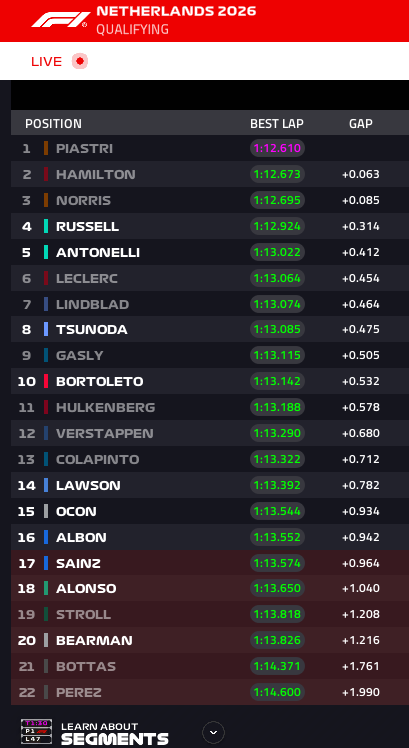Select the Antonelli row

click(210, 252)
